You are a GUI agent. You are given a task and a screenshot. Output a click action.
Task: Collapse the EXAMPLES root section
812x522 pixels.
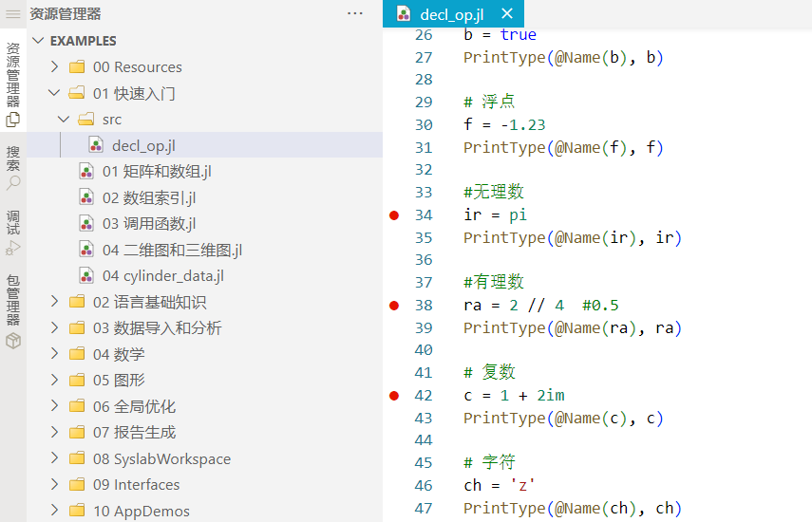point(39,41)
